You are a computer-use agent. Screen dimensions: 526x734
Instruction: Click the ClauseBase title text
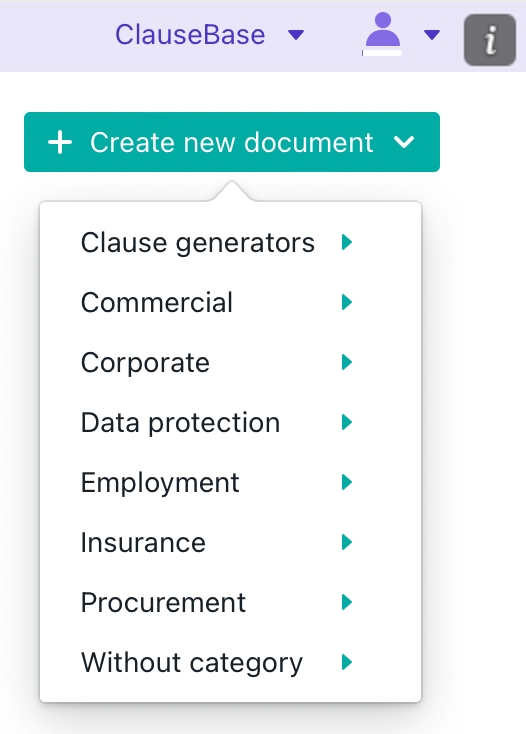pos(190,35)
